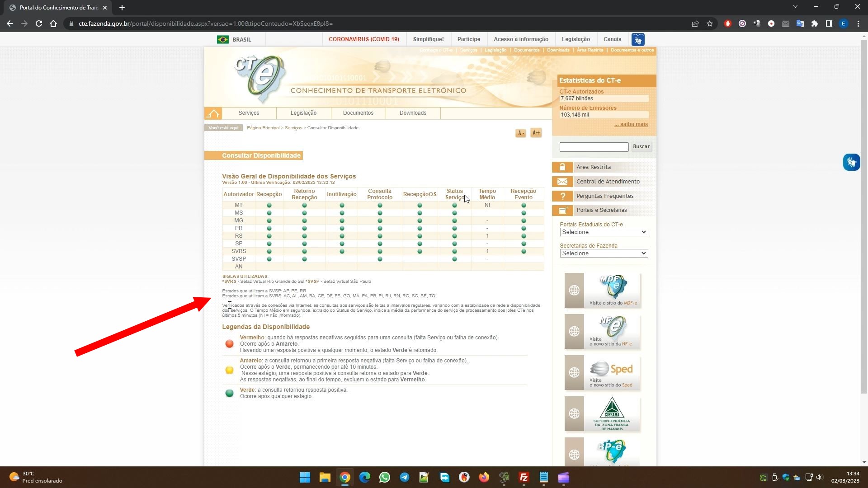Open FileZilla from taskbar
868x488 pixels.
point(524,478)
